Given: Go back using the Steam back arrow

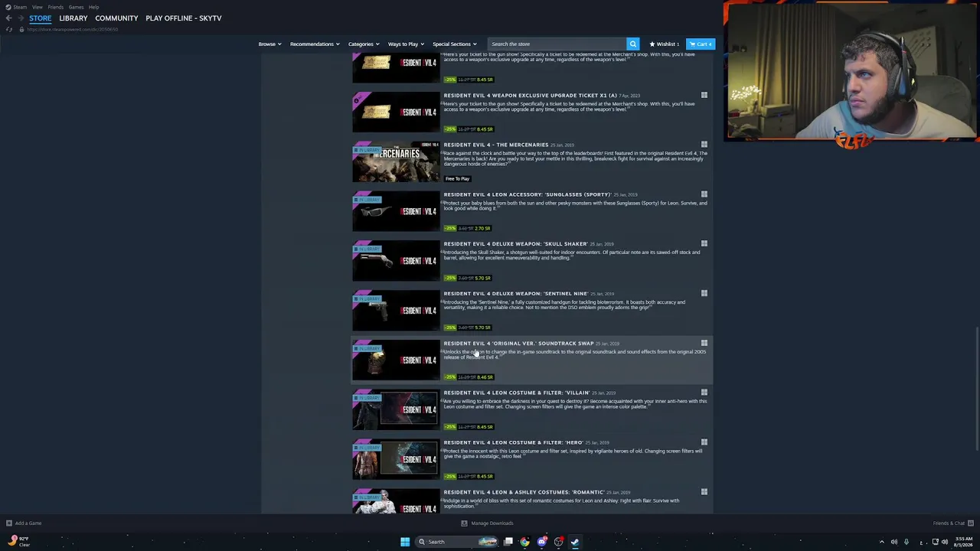Looking at the screenshot, I should [x=8, y=18].
